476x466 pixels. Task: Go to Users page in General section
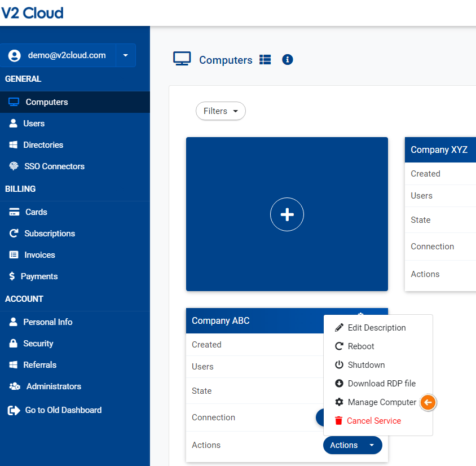coord(75,123)
